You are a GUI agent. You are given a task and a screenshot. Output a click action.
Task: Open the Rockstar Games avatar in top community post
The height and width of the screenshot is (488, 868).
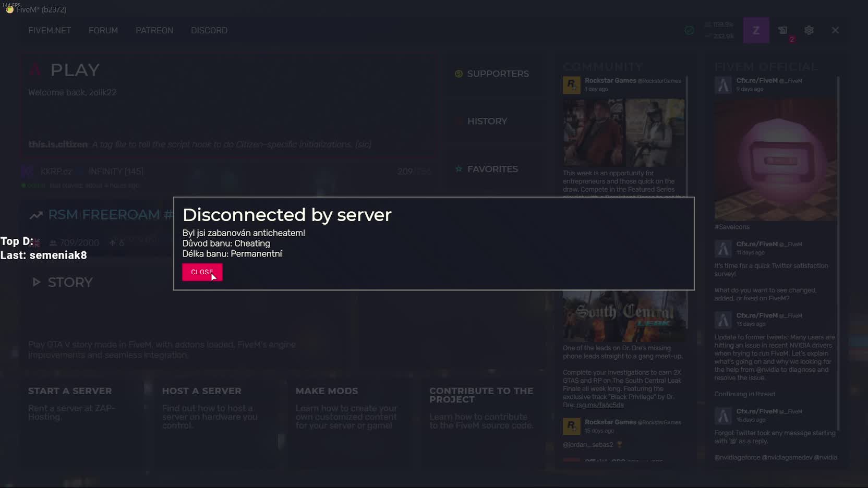tap(571, 85)
